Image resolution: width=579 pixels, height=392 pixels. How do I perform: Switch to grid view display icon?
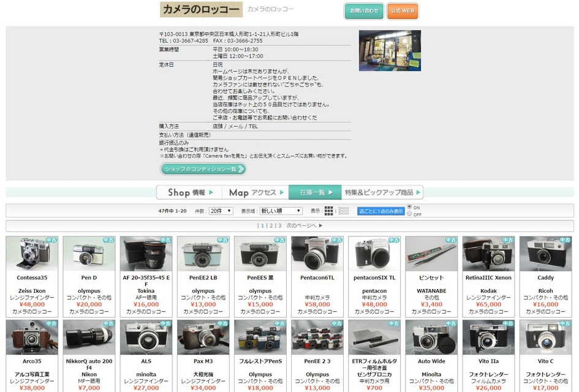click(x=328, y=211)
